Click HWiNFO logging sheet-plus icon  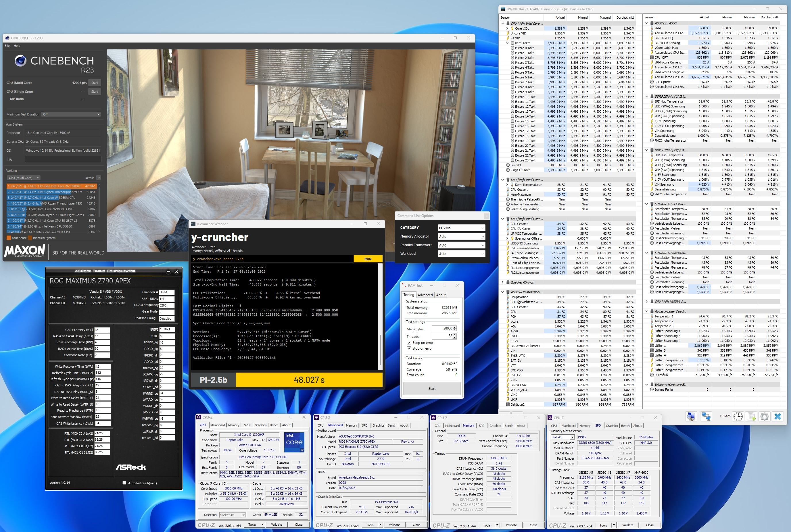(751, 416)
